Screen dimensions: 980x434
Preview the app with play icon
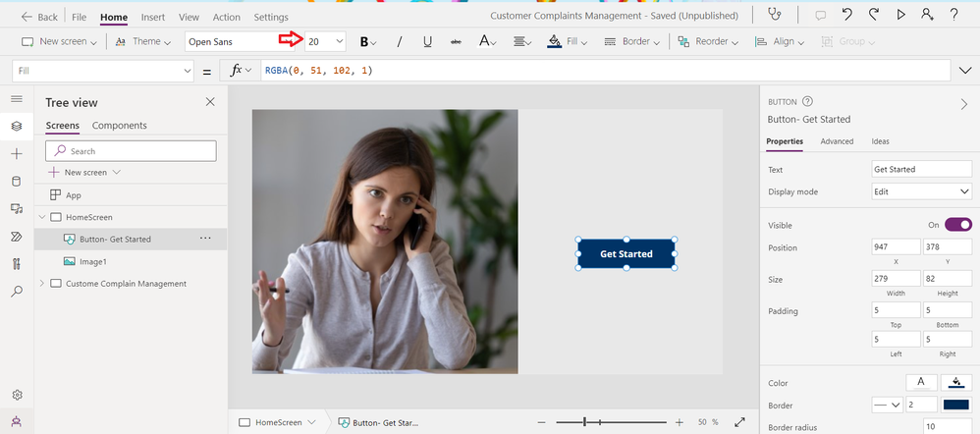click(x=900, y=15)
